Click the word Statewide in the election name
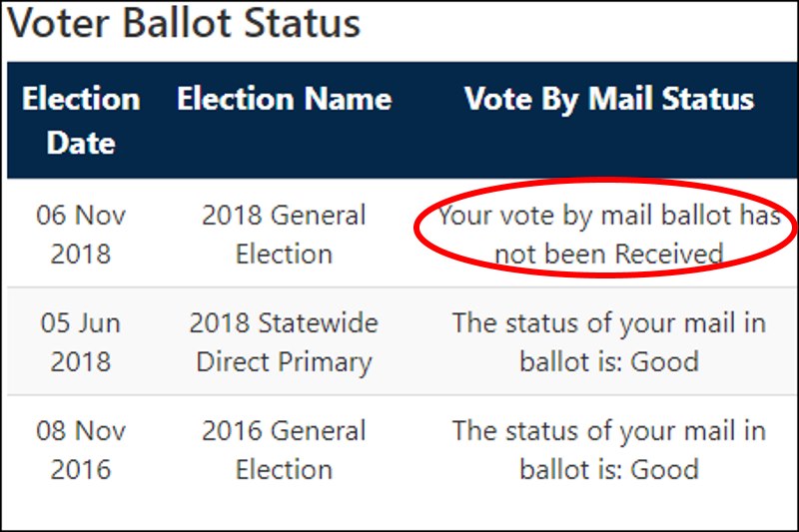The width and height of the screenshot is (799, 532). [x=313, y=322]
